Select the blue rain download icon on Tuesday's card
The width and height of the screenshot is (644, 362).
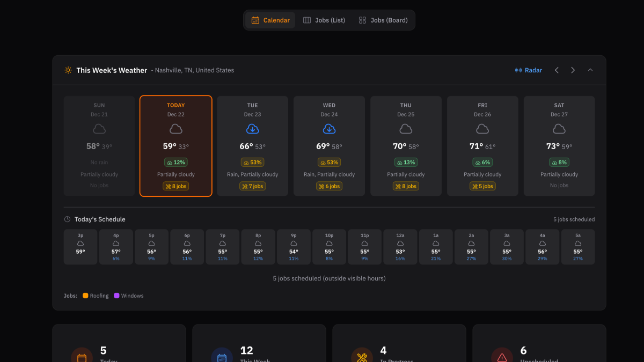point(252,129)
